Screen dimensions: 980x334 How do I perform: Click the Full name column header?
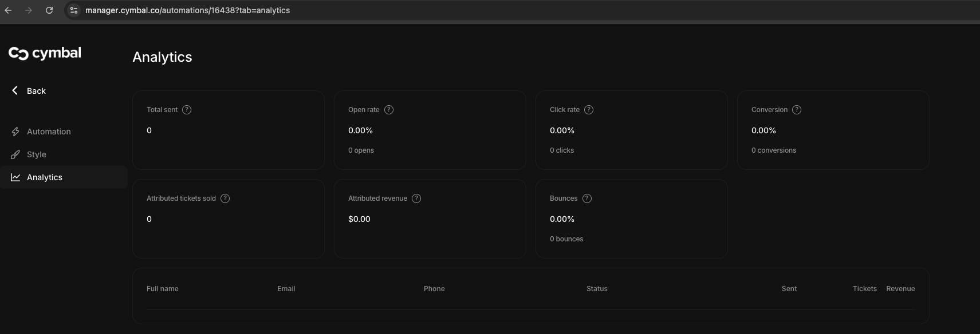tap(163, 289)
